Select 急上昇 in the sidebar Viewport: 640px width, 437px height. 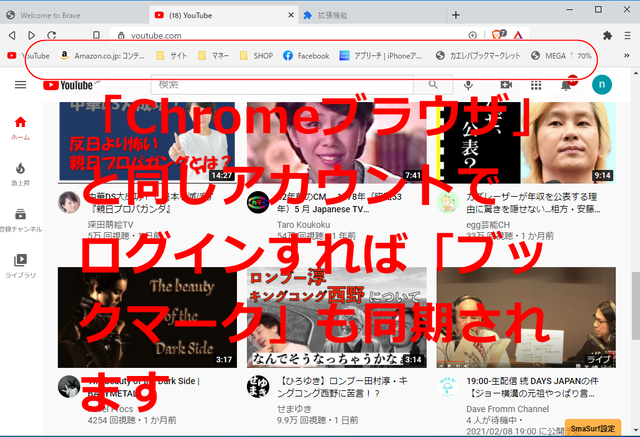coord(20,174)
